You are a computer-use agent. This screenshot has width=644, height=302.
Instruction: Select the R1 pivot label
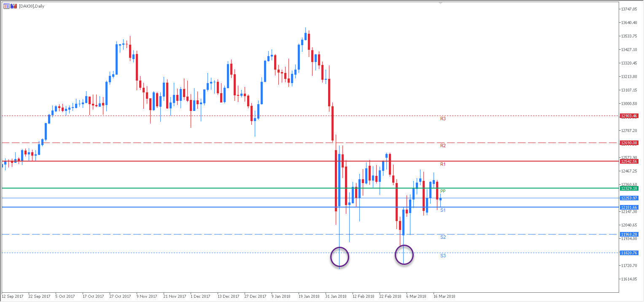click(x=443, y=164)
